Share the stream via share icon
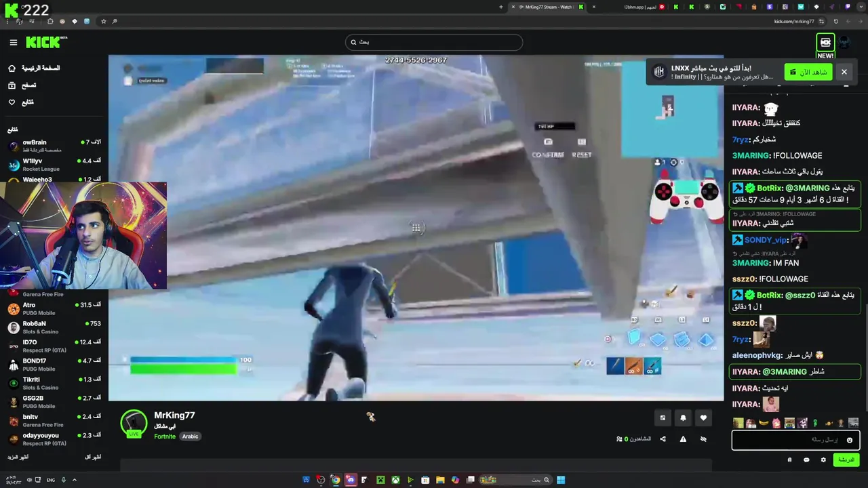This screenshot has width=868, height=488. pyautogui.click(x=663, y=439)
